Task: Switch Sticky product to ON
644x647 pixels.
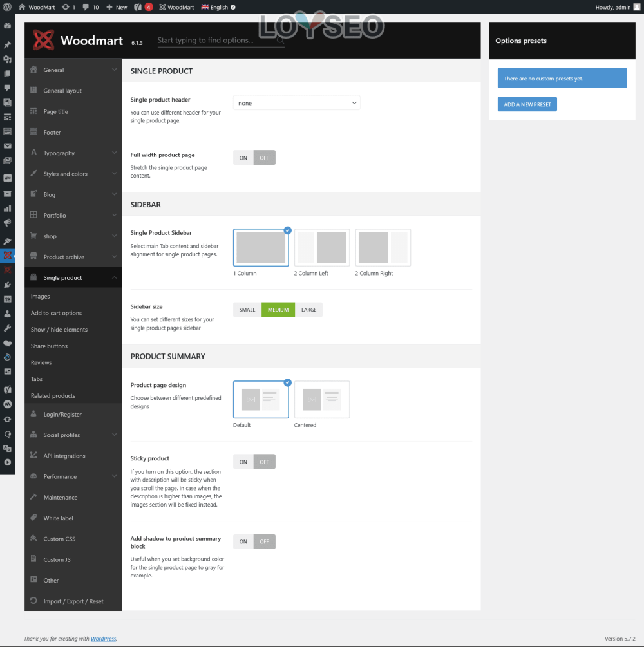Action: point(243,462)
